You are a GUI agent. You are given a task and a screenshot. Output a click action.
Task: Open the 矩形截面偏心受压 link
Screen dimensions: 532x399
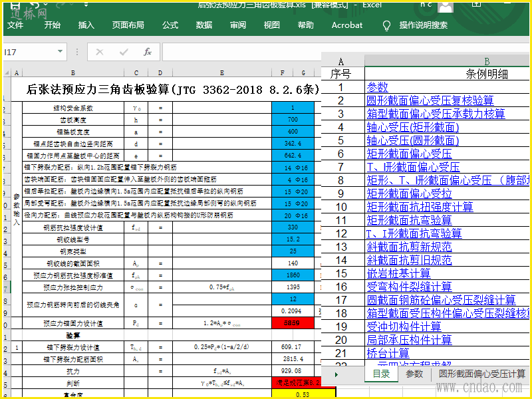click(x=409, y=154)
